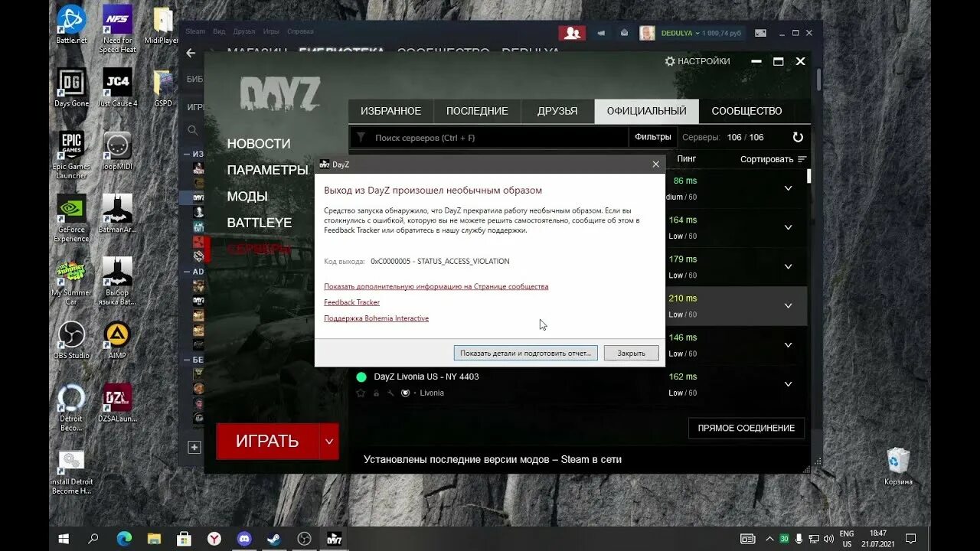
Task: Open МОДЫ in the launcher sidebar
Action: tap(247, 196)
